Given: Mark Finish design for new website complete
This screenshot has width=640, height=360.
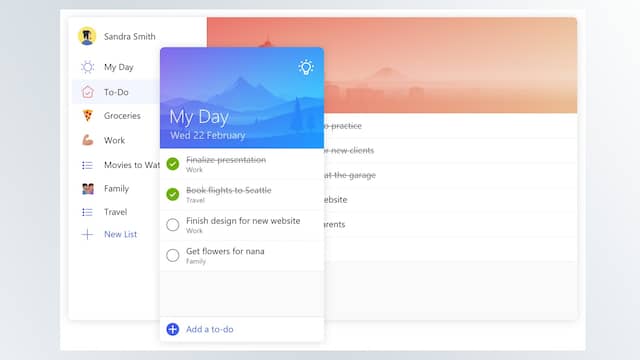Looking at the screenshot, I should [x=173, y=224].
